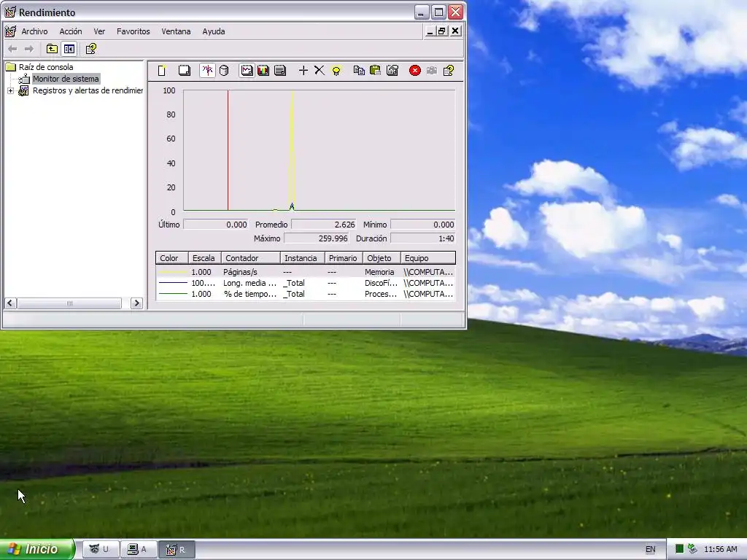Click the green color line for % de tiempo
The image size is (747, 560).
click(172, 294)
